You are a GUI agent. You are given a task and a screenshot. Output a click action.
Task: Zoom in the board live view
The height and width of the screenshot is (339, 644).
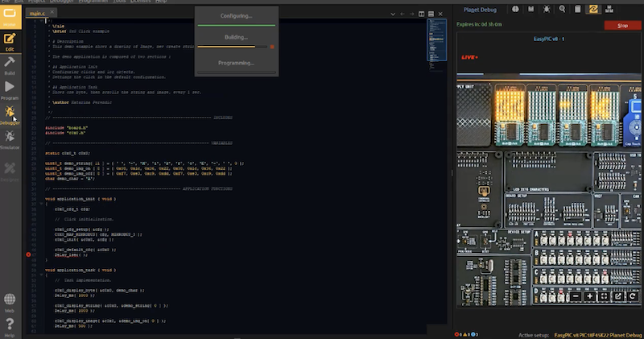tap(590, 296)
